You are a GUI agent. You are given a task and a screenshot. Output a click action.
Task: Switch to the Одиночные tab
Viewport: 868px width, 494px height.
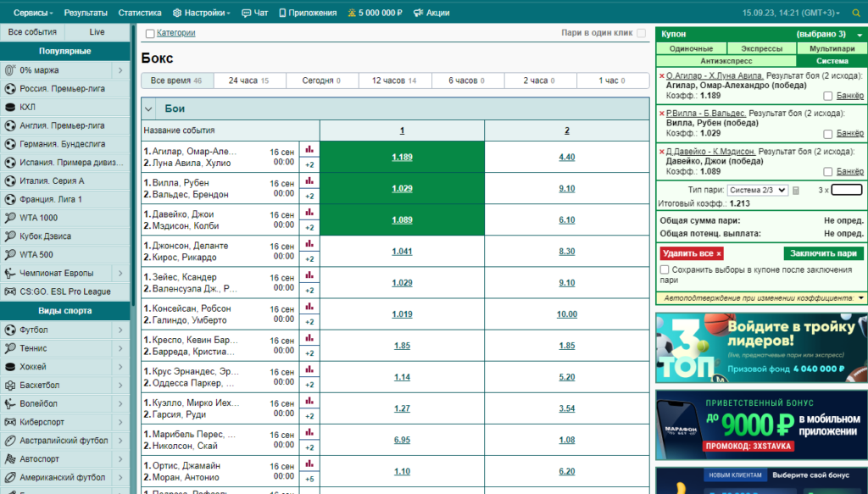(691, 48)
